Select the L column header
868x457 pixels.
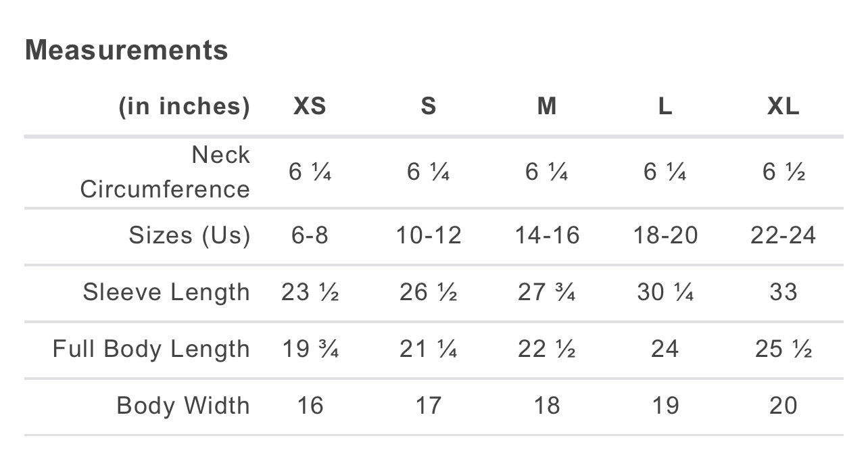[665, 106]
